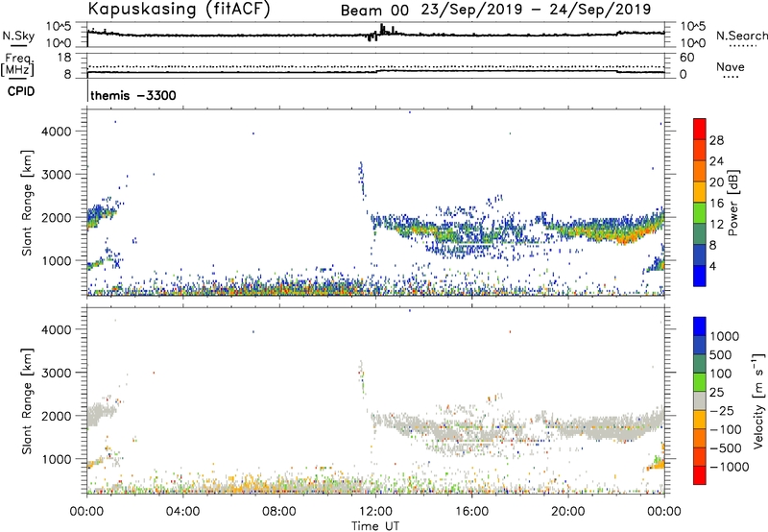Click the 12:00 time axis tick label

[x=375, y=512]
